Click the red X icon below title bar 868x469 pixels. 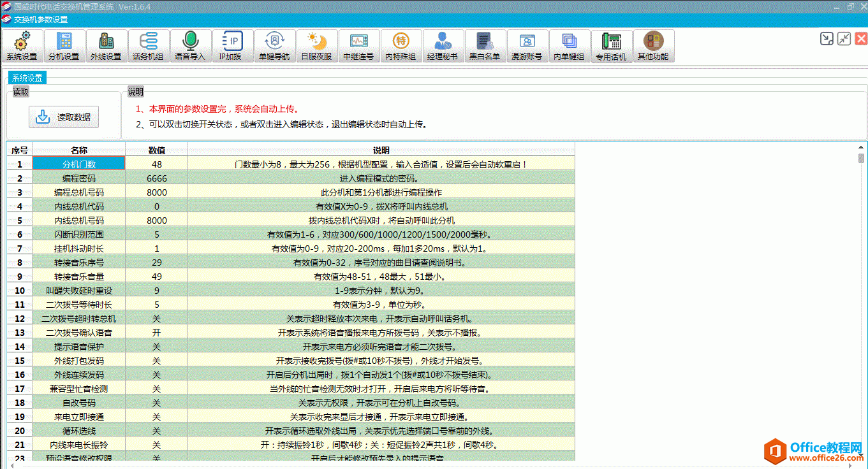[x=861, y=38]
